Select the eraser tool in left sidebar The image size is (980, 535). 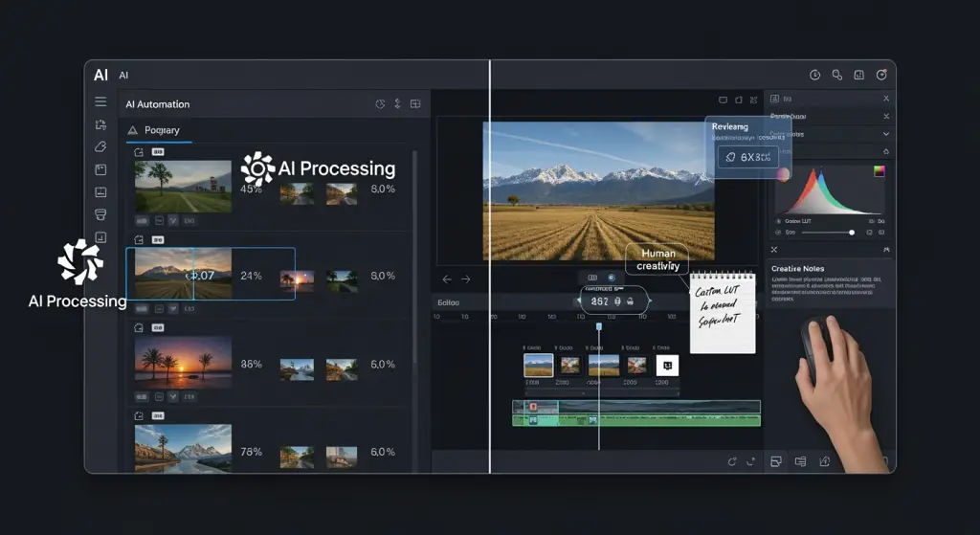100,146
